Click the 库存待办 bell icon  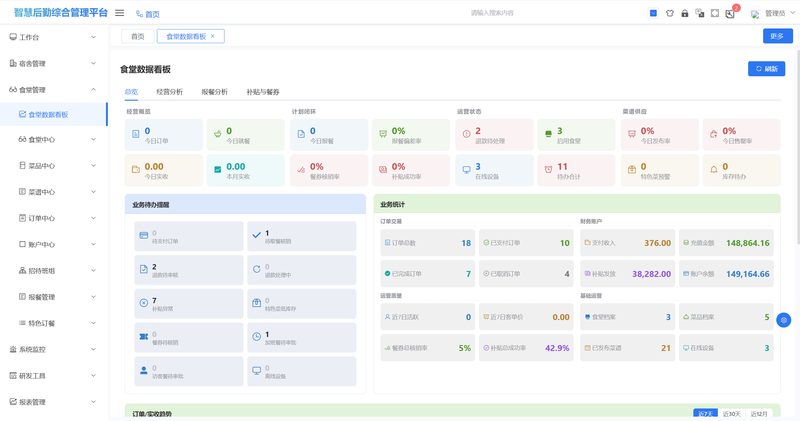click(714, 169)
